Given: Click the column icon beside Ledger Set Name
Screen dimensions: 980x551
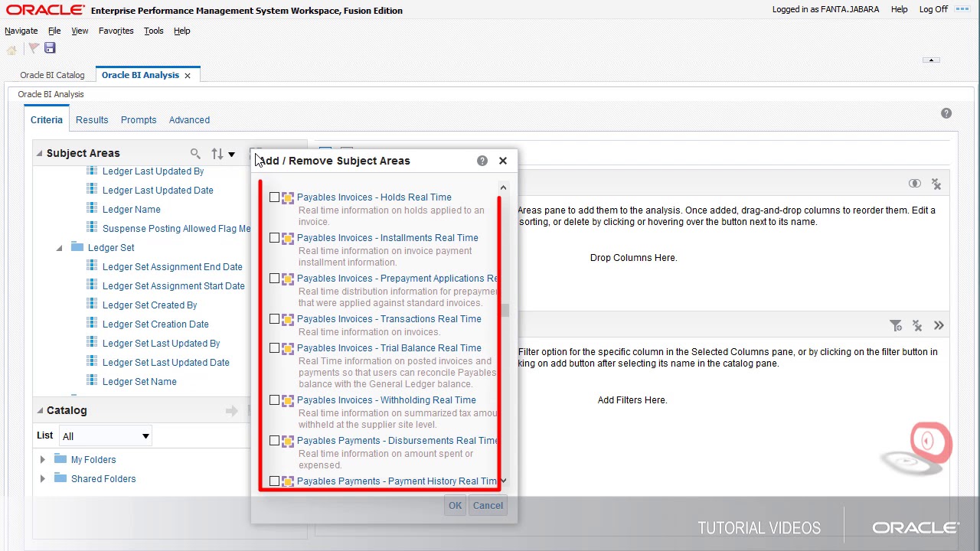Looking at the screenshot, I should click(x=92, y=381).
